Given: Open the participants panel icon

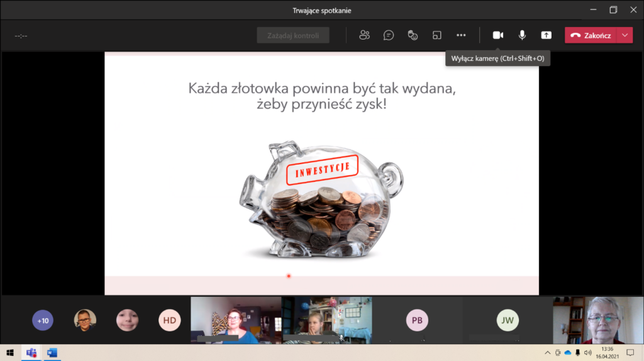Looking at the screenshot, I should [x=364, y=35].
